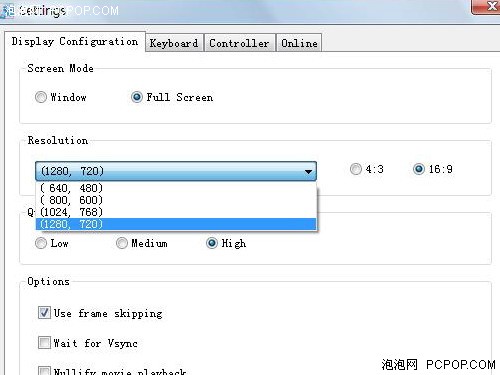This screenshot has width=500, height=375.
Task: Enable Wait for Vsync
Action: 44,342
